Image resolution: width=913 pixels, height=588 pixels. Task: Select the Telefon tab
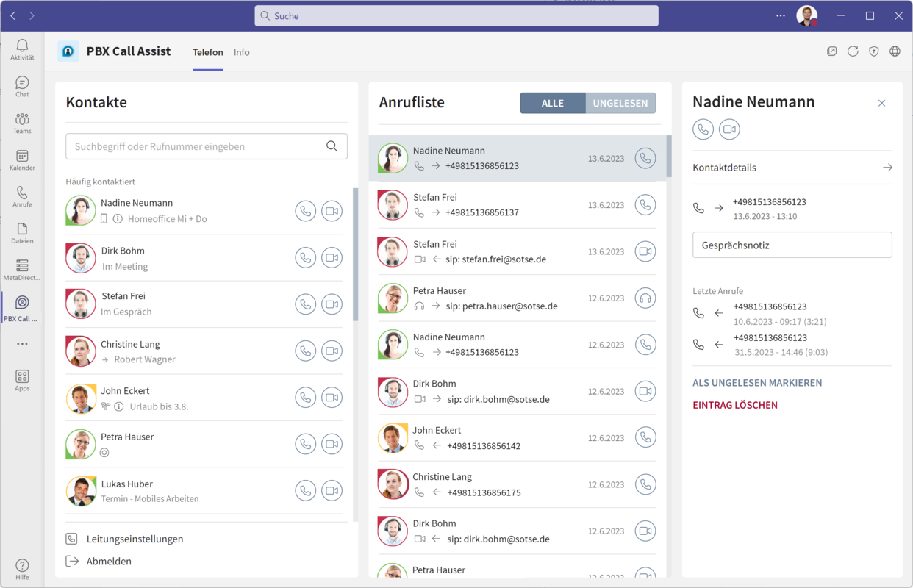point(208,52)
